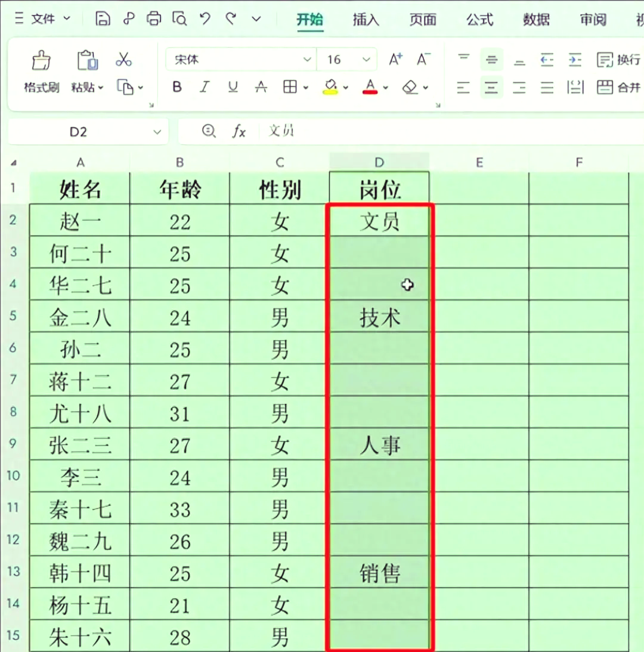The height and width of the screenshot is (652, 644).
Task: Click the strikethrough text icon
Action: coord(261,88)
